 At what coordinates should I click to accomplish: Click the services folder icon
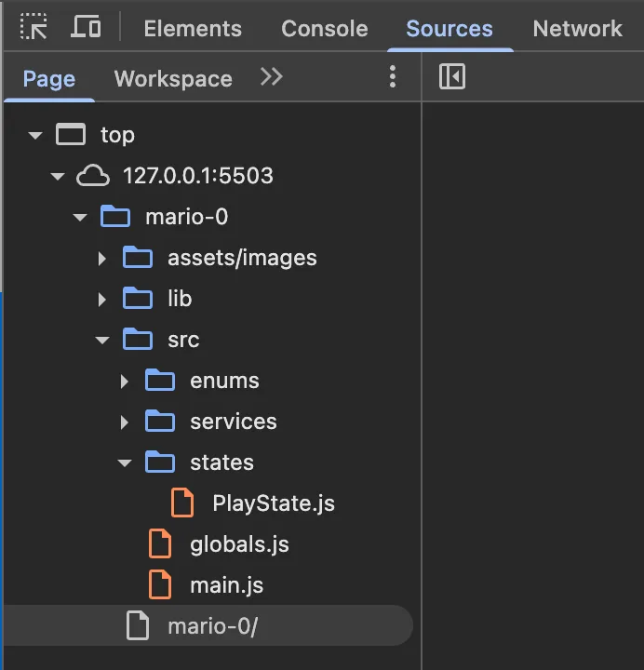click(x=160, y=422)
